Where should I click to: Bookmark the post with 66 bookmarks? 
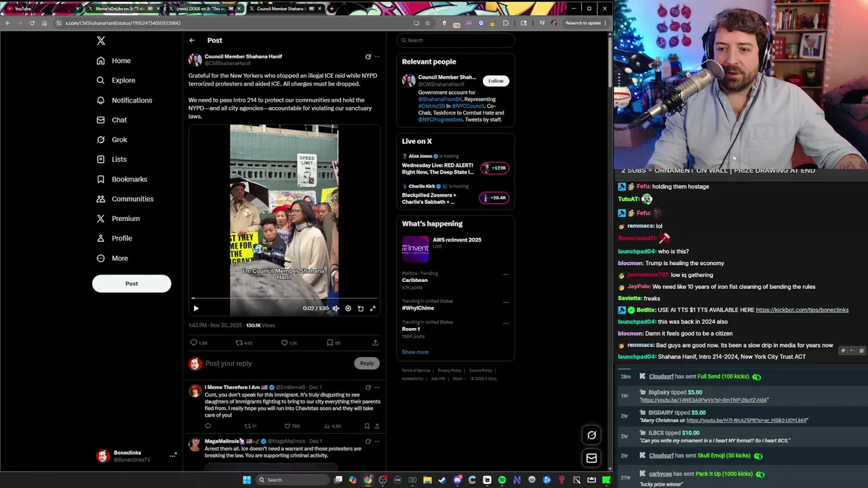pos(334,343)
